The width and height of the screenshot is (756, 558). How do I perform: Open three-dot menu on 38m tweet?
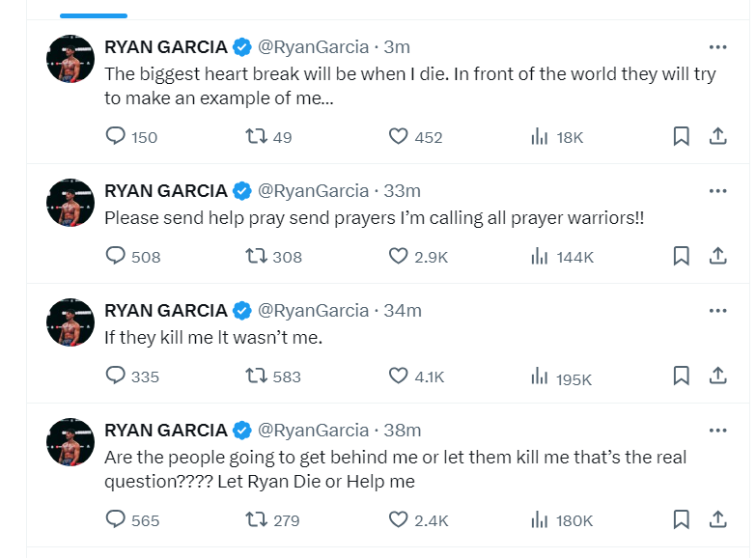point(716,430)
